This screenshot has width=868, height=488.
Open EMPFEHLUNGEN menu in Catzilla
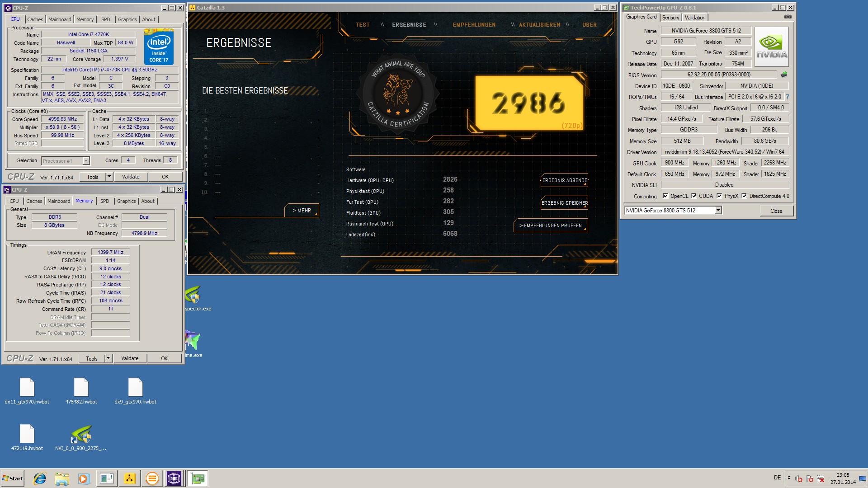[x=474, y=25]
